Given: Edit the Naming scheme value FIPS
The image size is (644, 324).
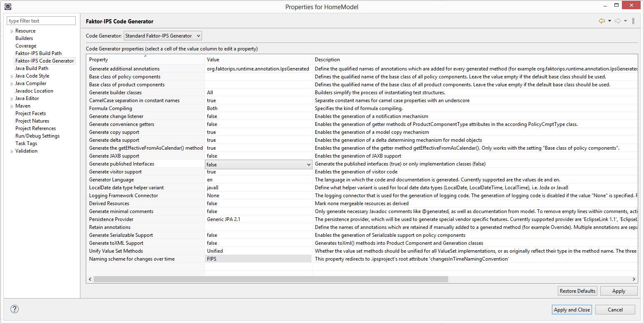Looking at the screenshot, I should 258,259.
